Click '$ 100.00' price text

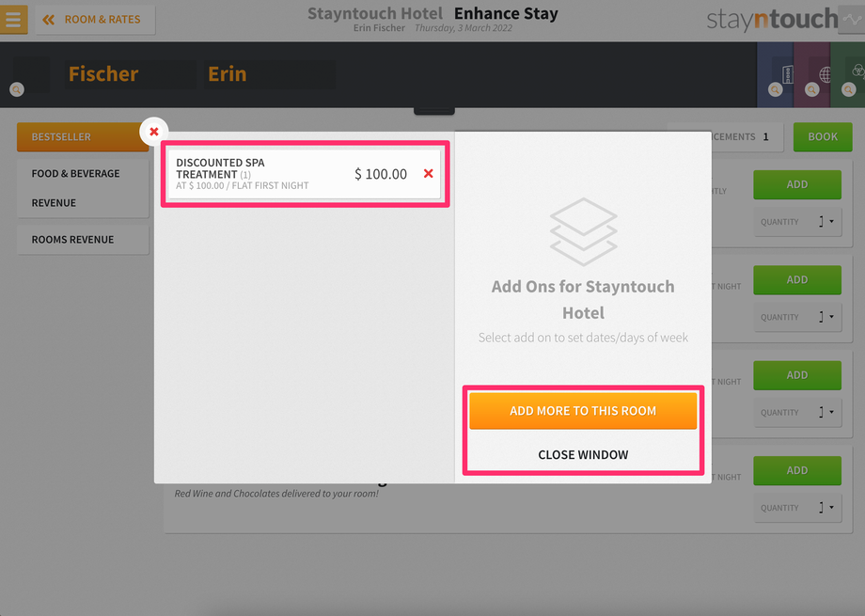[381, 174]
